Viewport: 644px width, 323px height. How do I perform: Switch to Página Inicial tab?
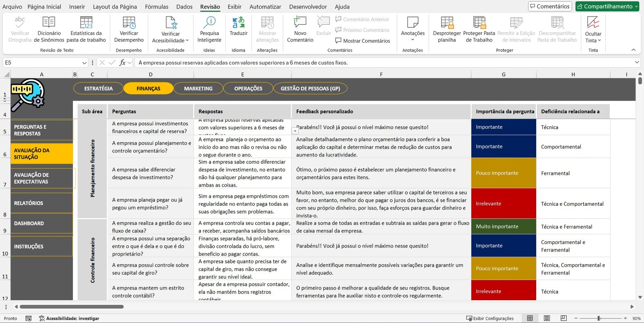(x=44, y=7)
